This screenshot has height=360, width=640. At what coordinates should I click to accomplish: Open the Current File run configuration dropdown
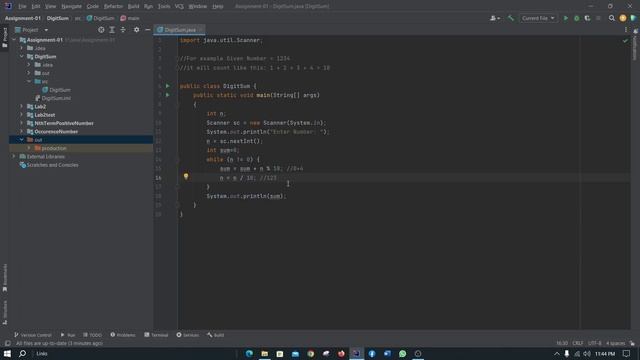(538, 18)
